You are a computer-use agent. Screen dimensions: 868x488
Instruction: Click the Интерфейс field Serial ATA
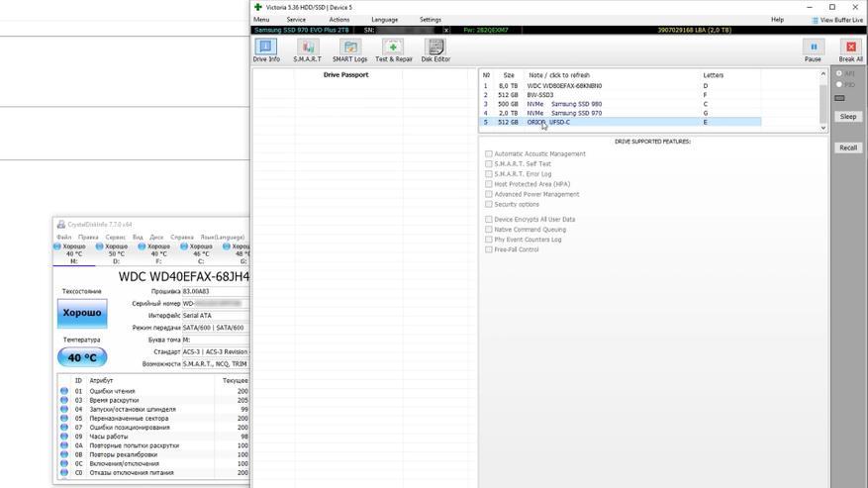[216, 315]
